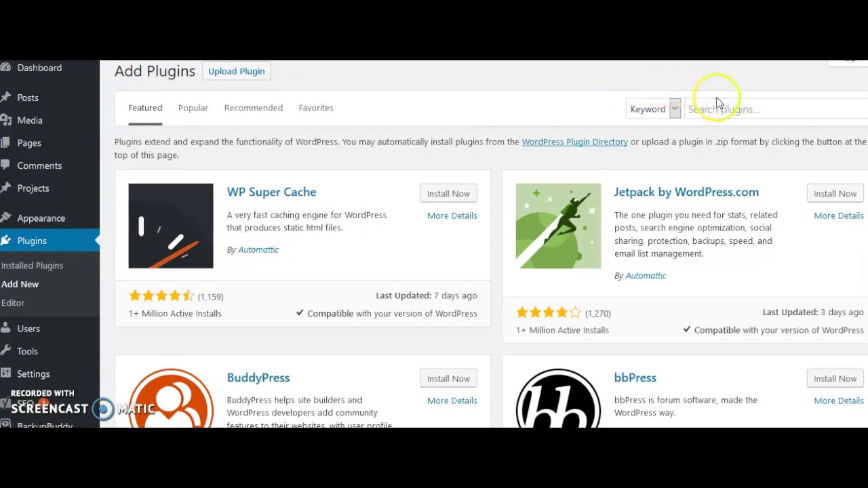Image resolution: width=868 pixels, height=488 pixels.
Task: Install the bbPress plugin
Action: click(835, 378)
